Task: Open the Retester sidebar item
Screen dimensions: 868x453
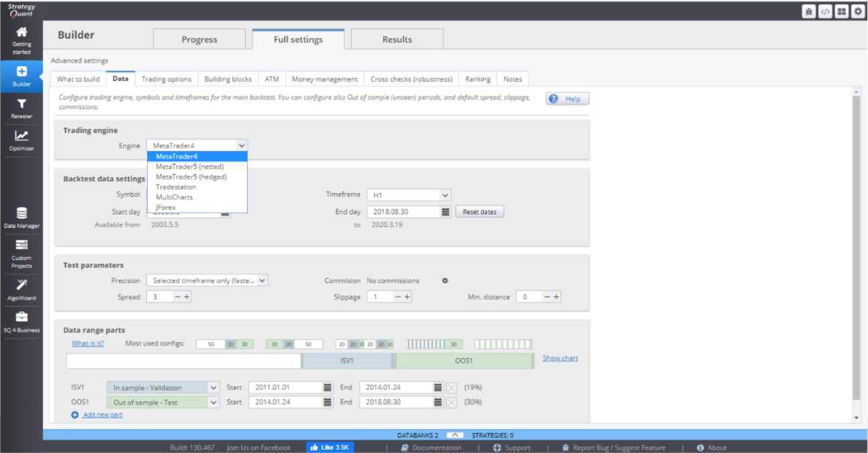Action: click(x=21, y=108)
